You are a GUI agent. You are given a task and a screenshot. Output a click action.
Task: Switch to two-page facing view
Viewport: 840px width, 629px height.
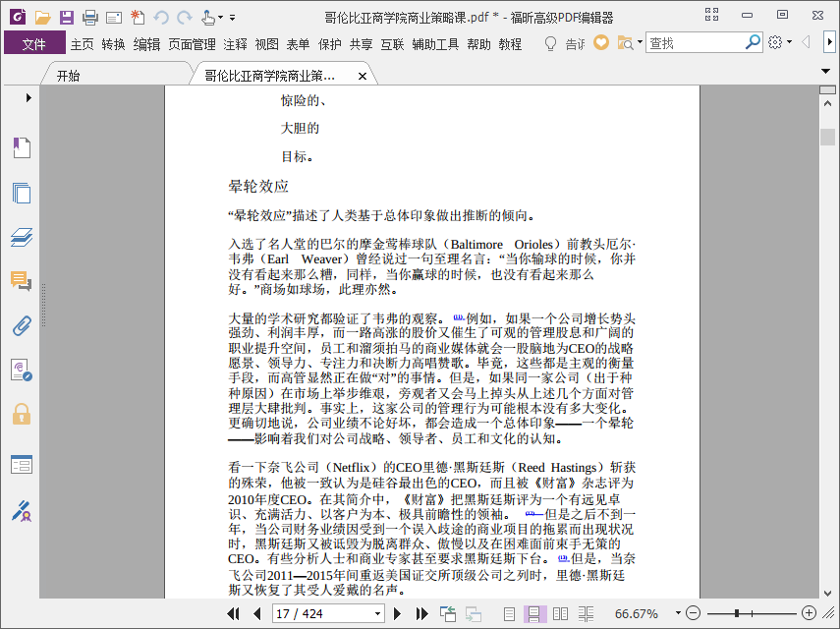(560, 614)
